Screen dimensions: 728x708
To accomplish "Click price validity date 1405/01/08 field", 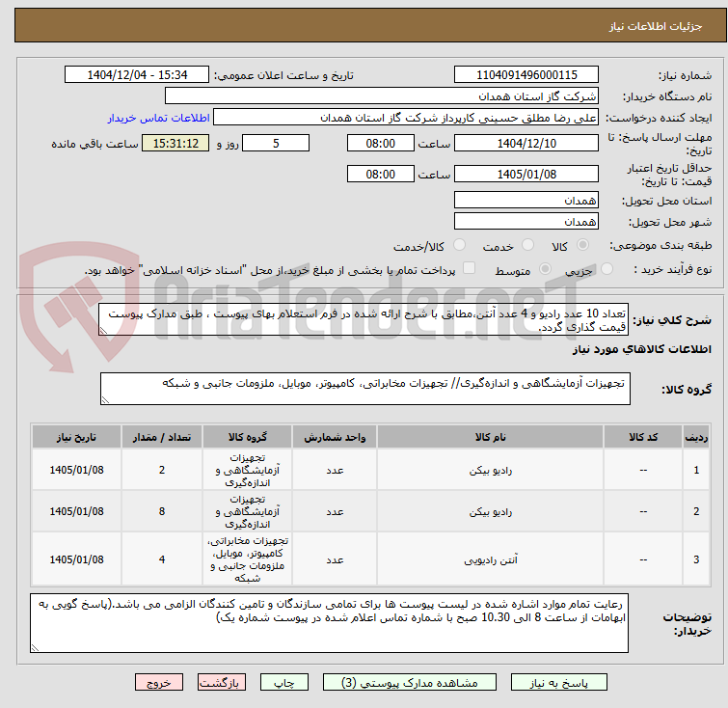I will [526, 175].
